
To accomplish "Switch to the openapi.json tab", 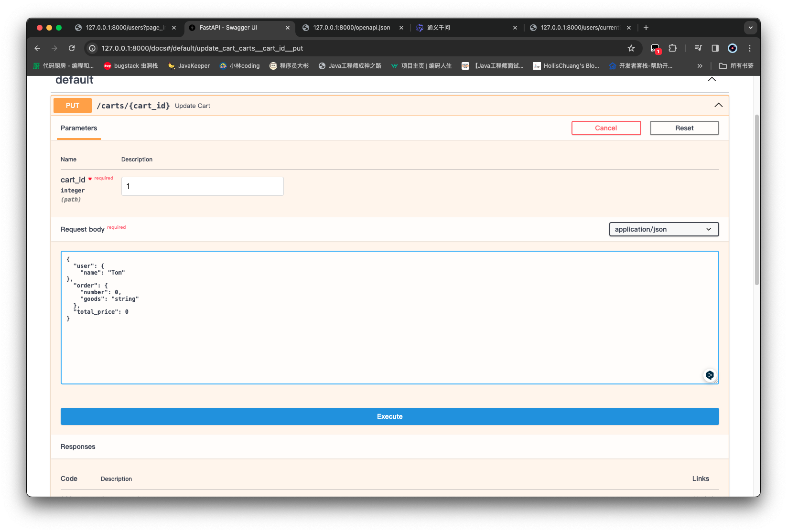I will click(x=353, y=28).
